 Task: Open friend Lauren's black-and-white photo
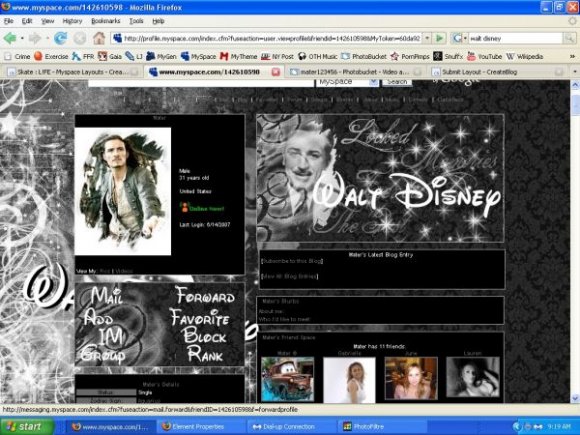click(x=473, y=377)
